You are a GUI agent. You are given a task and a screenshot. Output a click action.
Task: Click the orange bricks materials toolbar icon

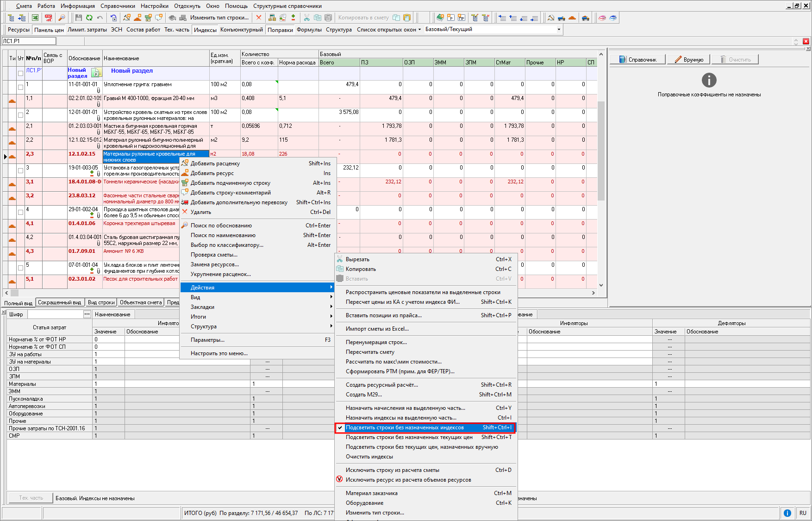click(x=572, y=18)
